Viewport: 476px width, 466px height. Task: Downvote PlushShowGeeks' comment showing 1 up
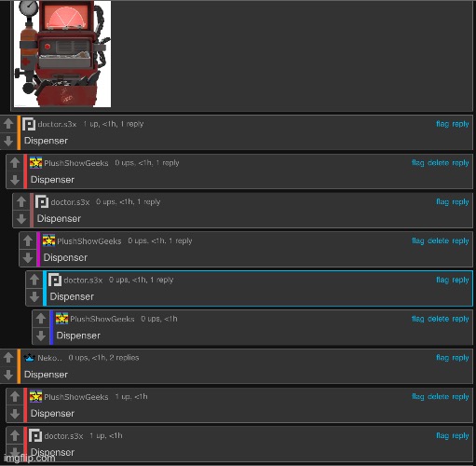coord(15,414)
